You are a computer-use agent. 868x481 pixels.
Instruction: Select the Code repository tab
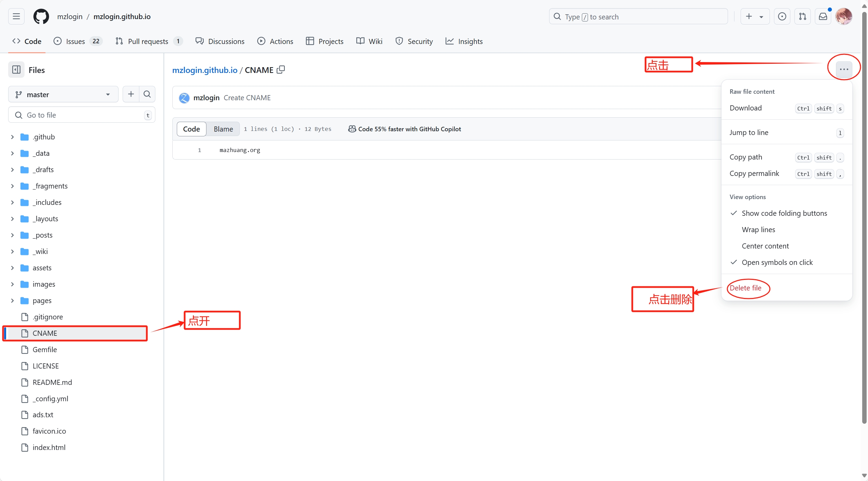[x=27, y=41]
